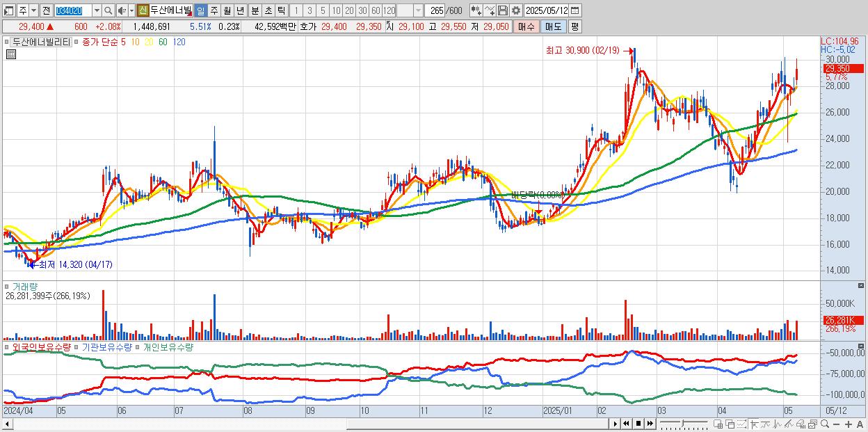Click the diagonal lines drawing icon

tap(789, 424)
